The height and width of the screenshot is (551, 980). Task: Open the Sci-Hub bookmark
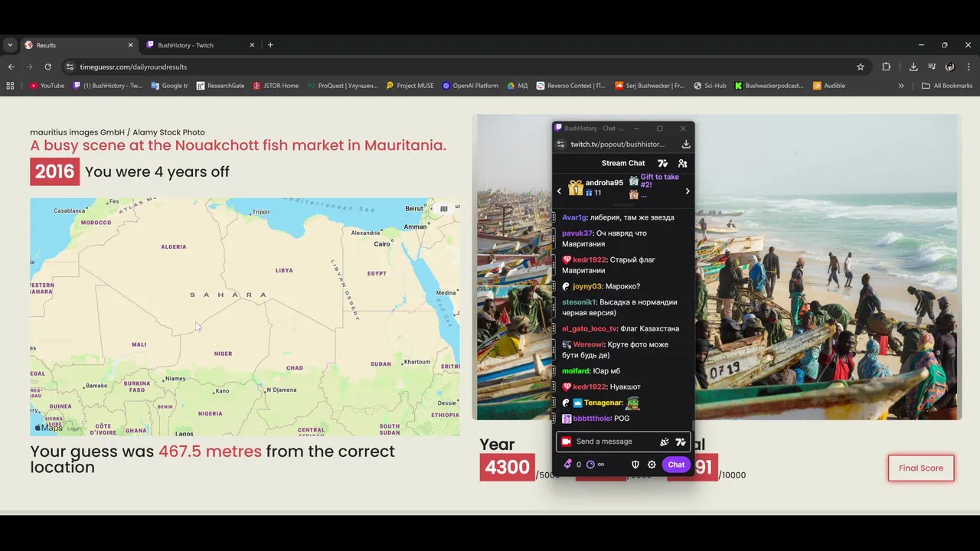[710, 86]
